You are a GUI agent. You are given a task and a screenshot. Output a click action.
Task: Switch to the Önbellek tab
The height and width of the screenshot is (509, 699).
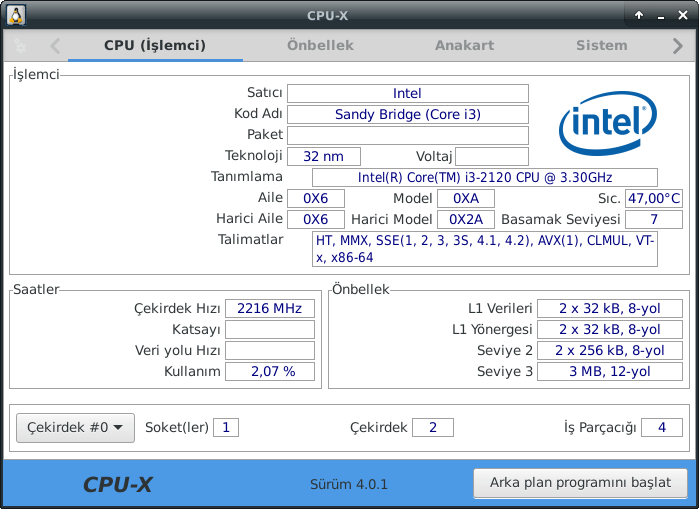point(320,45)
